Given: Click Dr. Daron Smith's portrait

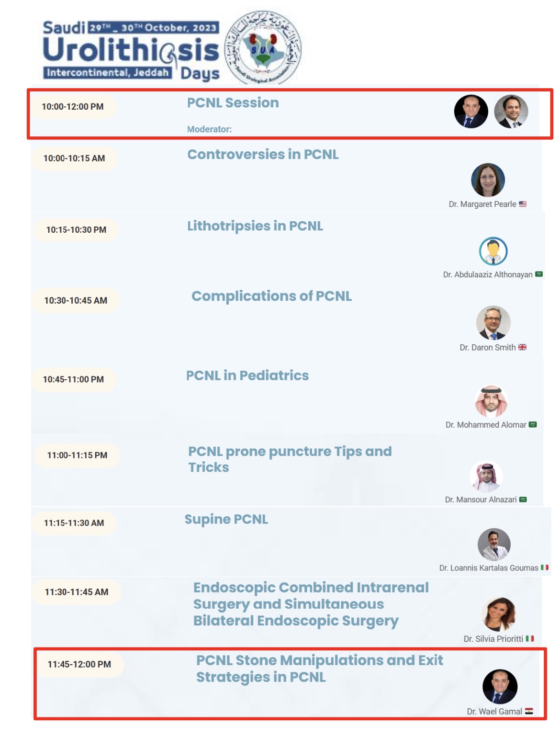Looking at the screenshot, I should pyautogui.click(x=493, y=323).
